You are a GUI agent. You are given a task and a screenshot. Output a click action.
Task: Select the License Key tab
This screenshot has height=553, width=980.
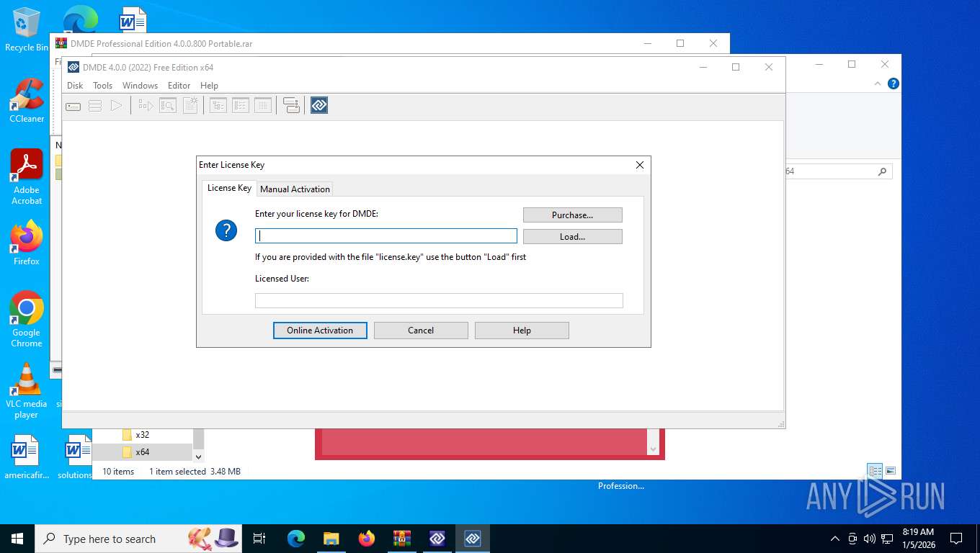[229, 188]
